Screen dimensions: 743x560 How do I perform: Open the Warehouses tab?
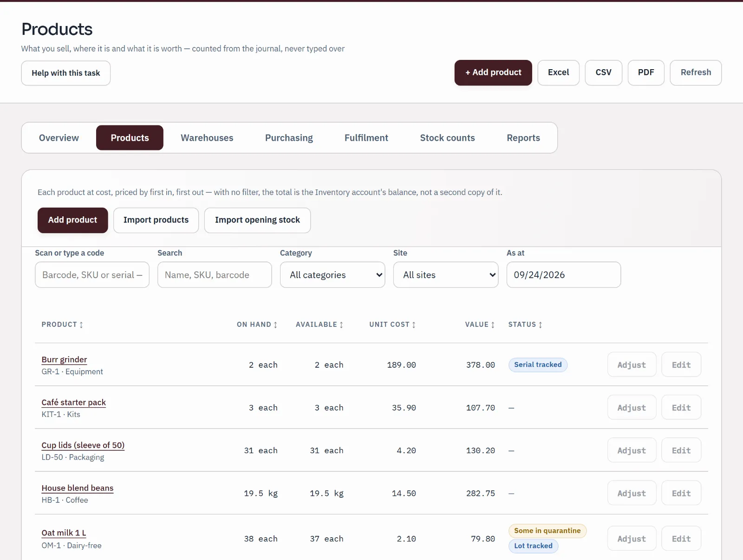click(x=207, y=138)
